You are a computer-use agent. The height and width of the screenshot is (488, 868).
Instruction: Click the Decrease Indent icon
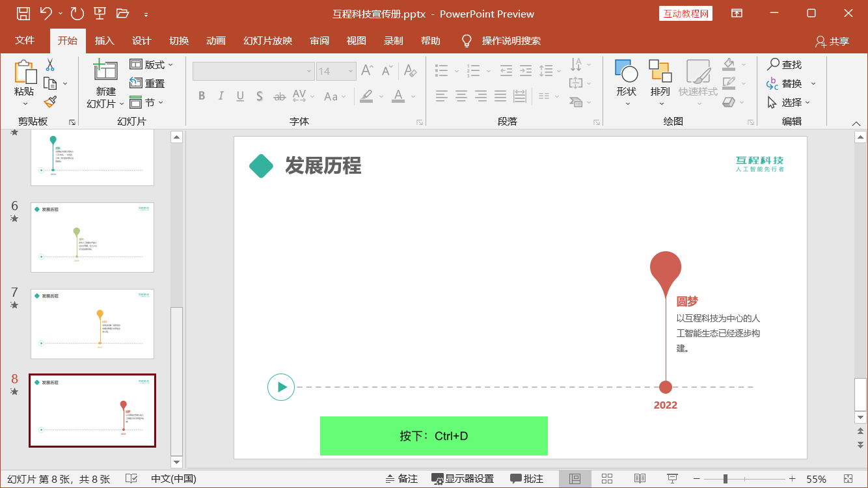(x=506, y=70)
